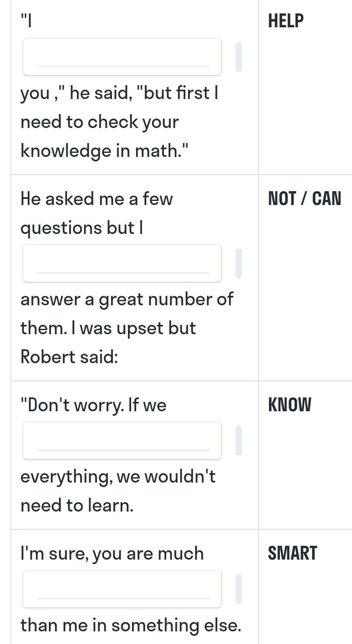Click the text "Robert said:"

coord(69,357)
